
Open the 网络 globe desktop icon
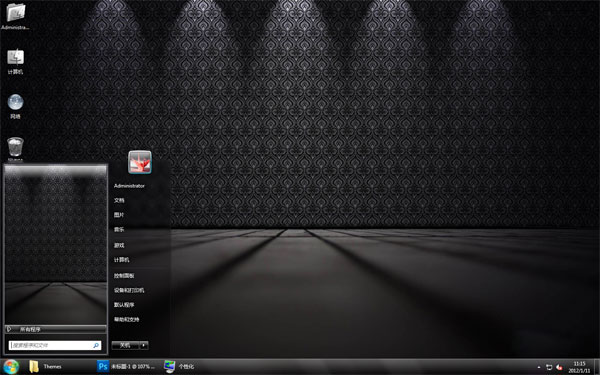click(x=15, y=106)
